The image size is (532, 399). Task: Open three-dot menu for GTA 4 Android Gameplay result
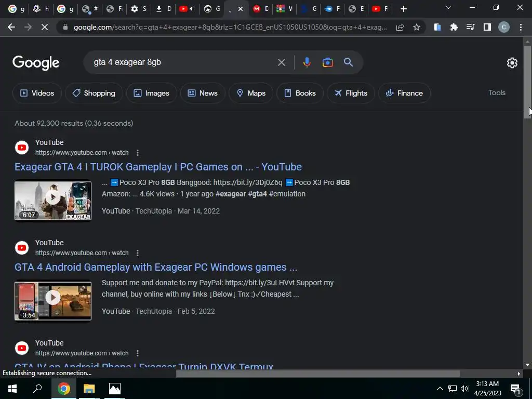pos(137,253)
